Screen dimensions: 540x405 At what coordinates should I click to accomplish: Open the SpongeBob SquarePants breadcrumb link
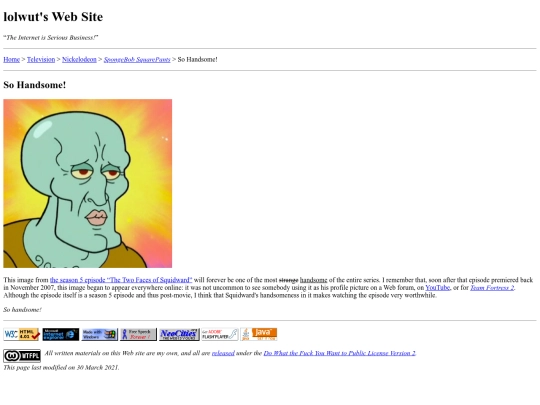tap(137, 59)
